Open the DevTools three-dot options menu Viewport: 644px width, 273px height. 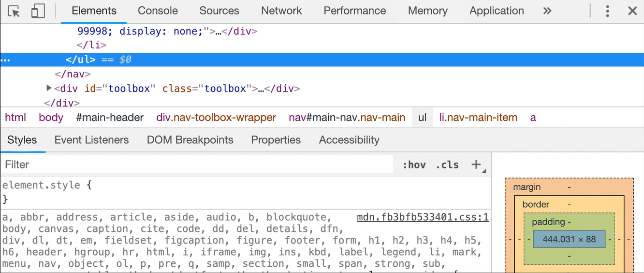[608, 11]
